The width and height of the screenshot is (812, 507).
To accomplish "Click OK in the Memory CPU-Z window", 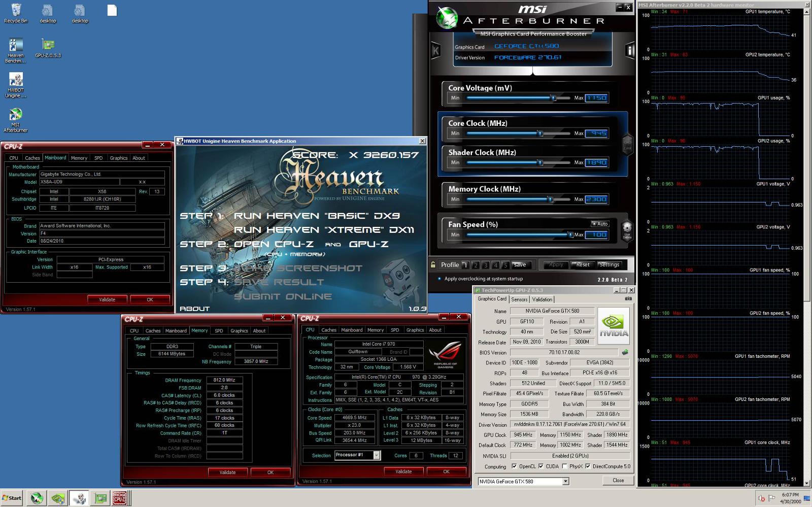I will click(270, 472).
